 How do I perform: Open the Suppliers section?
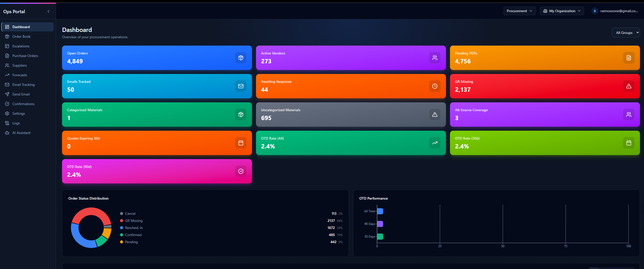(x=7, y=65)
